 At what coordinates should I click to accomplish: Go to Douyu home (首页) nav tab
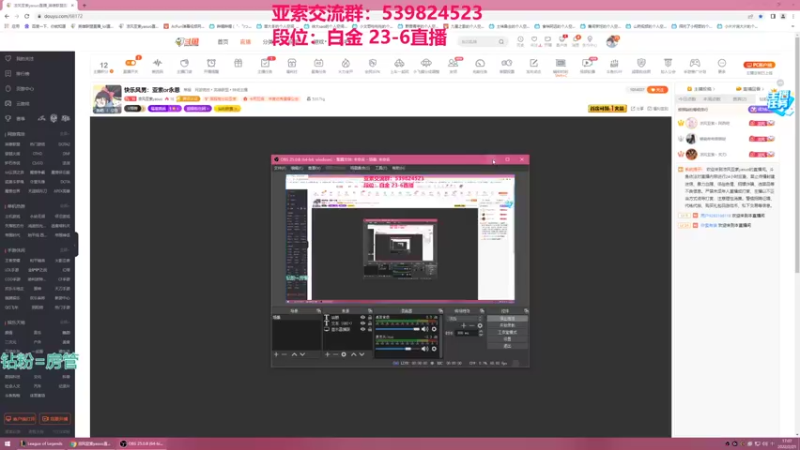point(223,42)
